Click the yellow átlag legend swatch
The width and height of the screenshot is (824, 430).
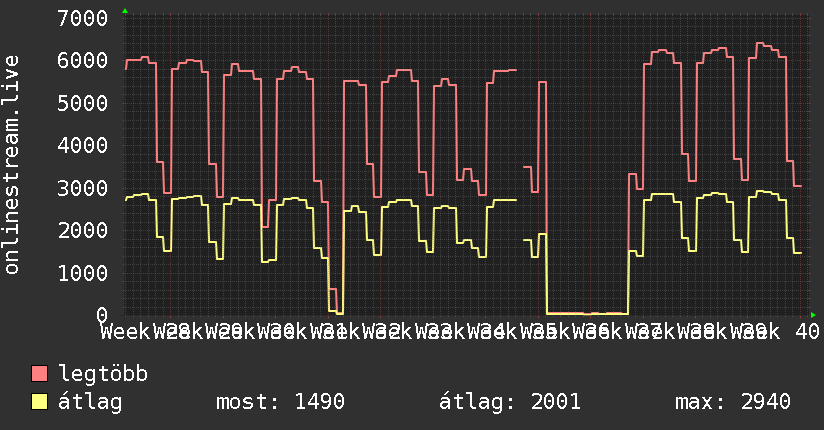click(39, 402)
